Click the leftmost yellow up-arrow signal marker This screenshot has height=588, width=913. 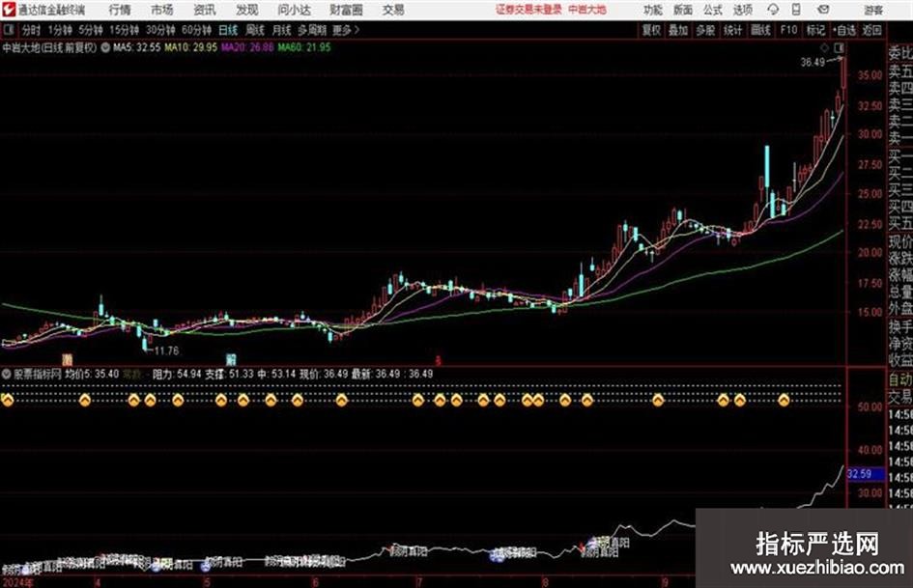(x=7, y=400)
